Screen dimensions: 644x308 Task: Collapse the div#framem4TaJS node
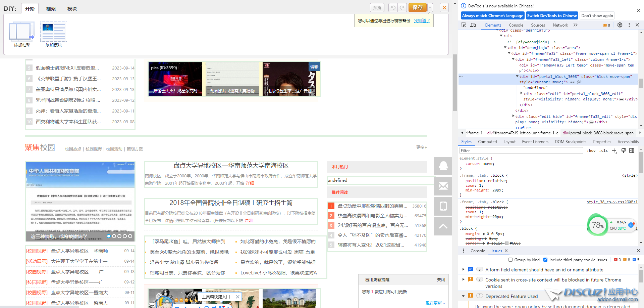coord(509,53)
